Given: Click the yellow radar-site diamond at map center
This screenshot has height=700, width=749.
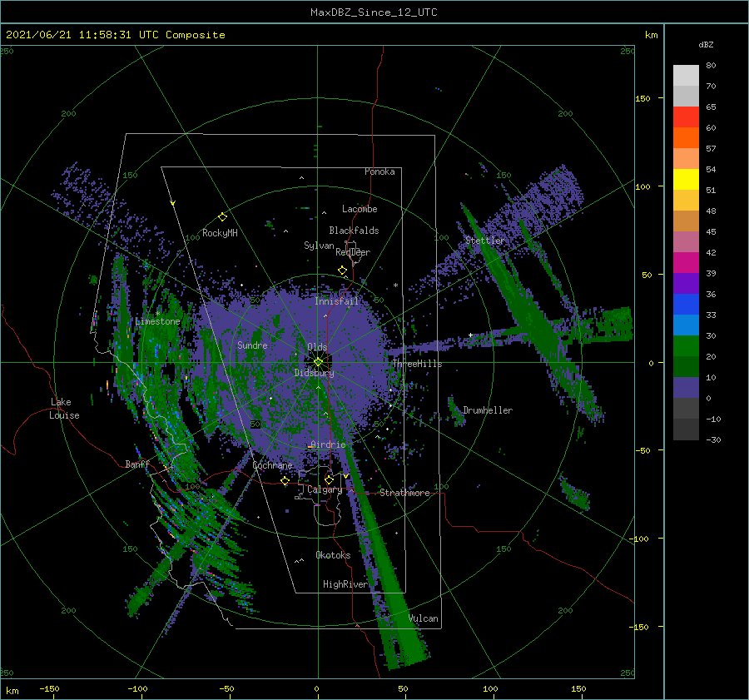Looking at the screenshot, I should pyautogui.click(x=318, y=362).
